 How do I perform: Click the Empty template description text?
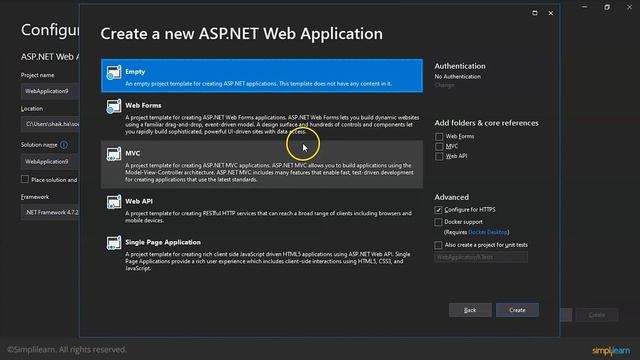[258, 84]
